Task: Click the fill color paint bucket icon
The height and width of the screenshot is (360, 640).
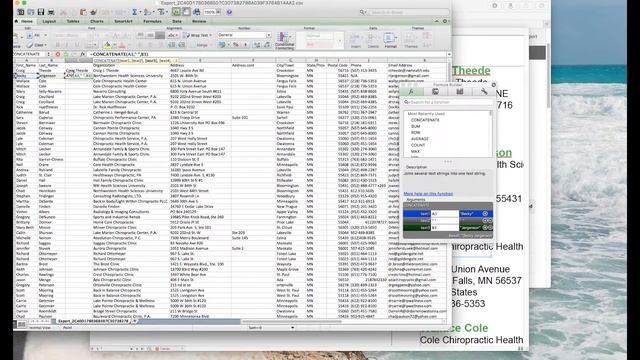Action: tap(107, 45)
